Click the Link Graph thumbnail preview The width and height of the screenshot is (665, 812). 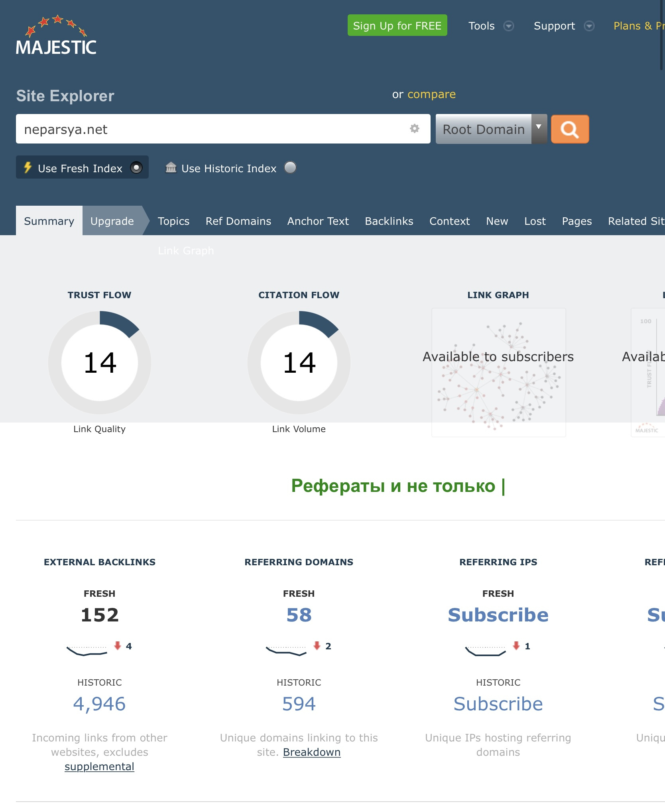coord(498,372)
